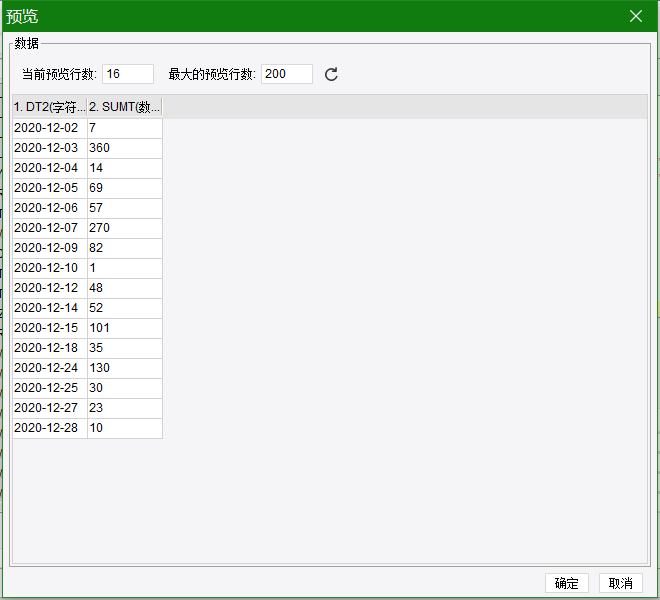Screen dimensions: 660x600
Task: Select cell with date 2020-12-14
Action: pos(50,308)
